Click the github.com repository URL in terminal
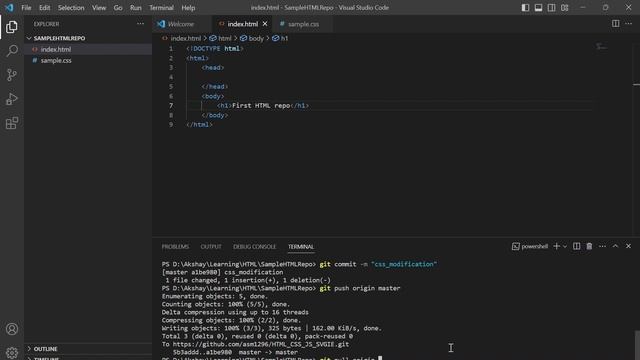 pyautogui.click(x=261, y=344)
